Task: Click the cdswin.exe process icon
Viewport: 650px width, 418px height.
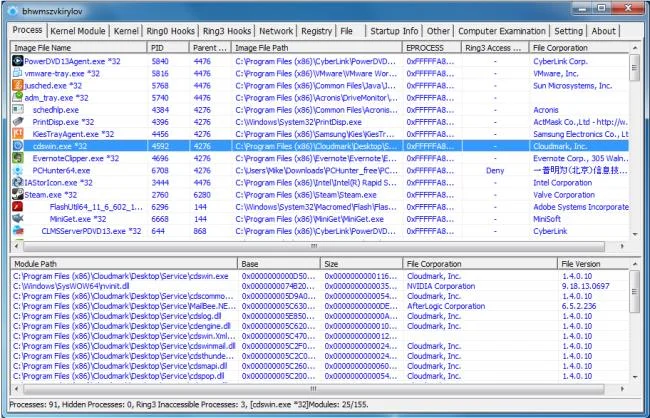Action: [x=17, y=146]
